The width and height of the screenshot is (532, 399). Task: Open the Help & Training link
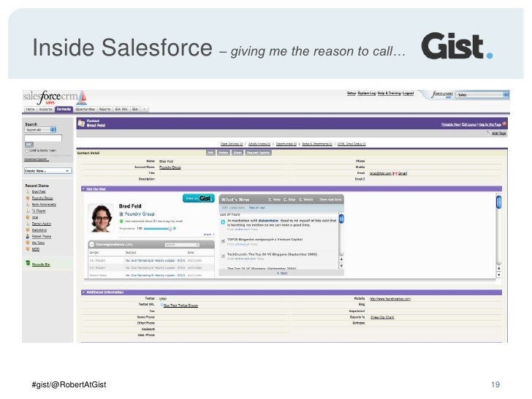[x=389, y=94]
